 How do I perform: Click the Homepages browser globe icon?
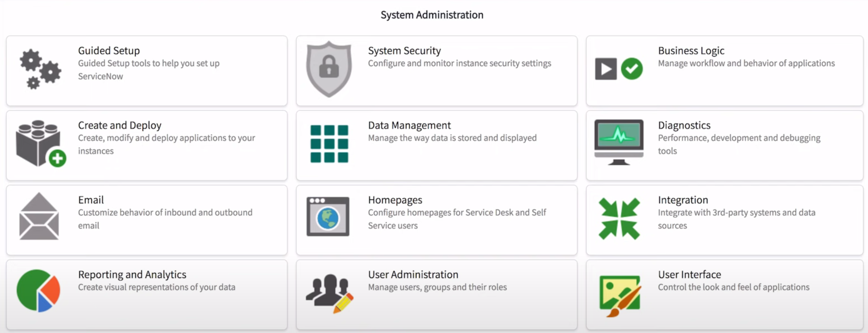(328, 217)
